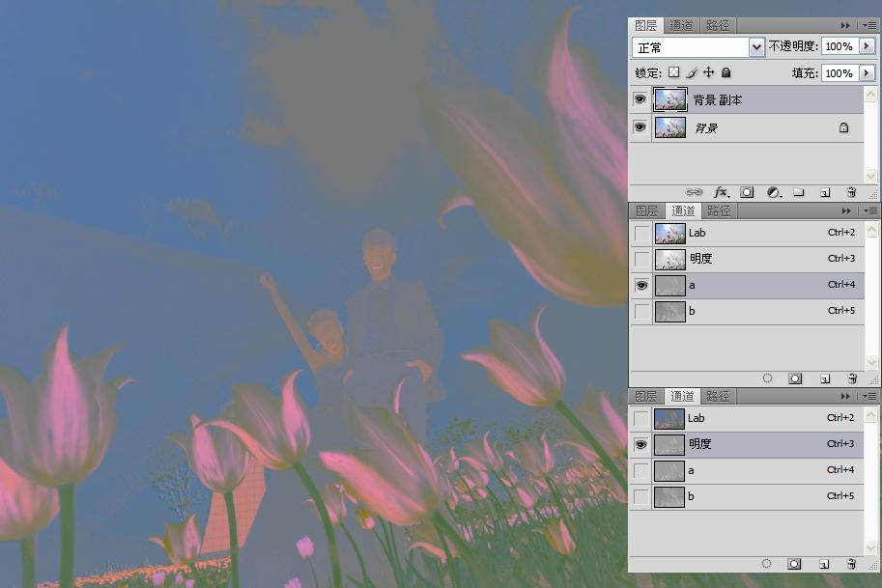Click the lock all padlock icon beside 锁定
Image resolution: width=882 pixels, height=588 pixels.
[726, 72]
